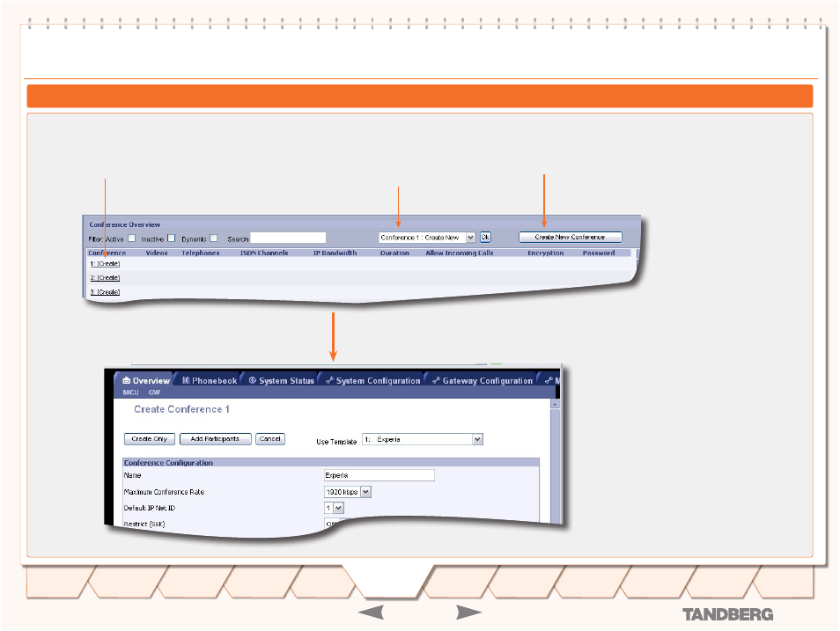Click the Duration column header
The width and height of the screenshot is (840, 631).
pos(394,253)
